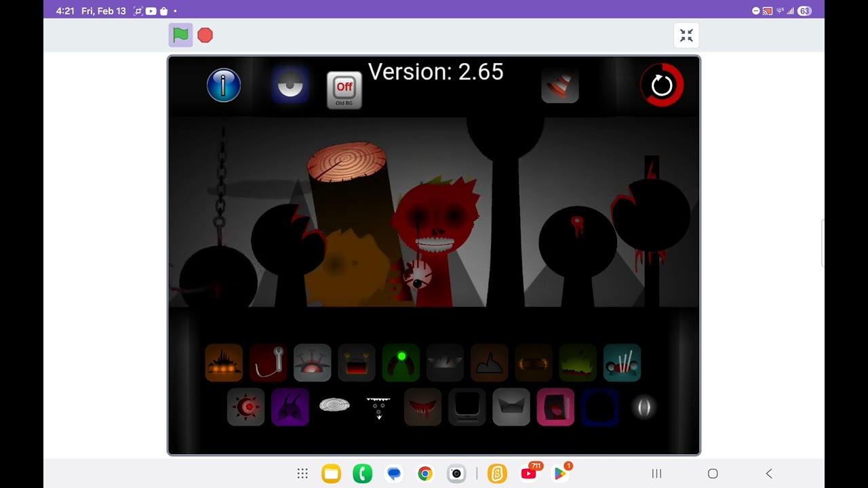This screenshot has width=868, height=488.
Task: Select the red spiked sun eye icon
Action: [x=245, y=407]
